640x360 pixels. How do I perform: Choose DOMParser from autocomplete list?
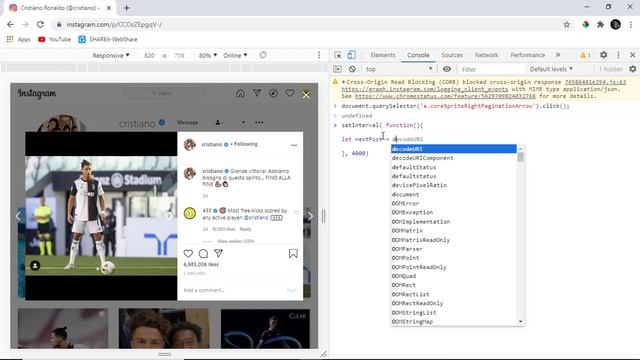point(453,249)
